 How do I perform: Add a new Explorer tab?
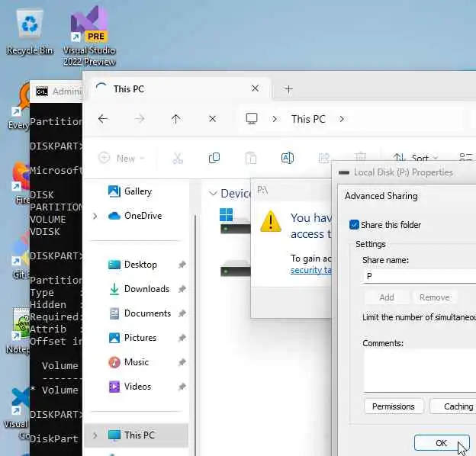point(288,89)
